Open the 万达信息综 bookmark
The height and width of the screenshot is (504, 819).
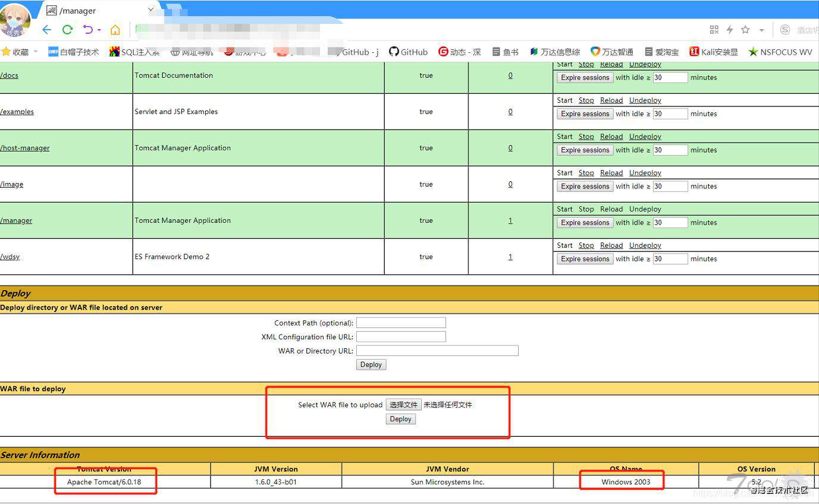[555, 52]
